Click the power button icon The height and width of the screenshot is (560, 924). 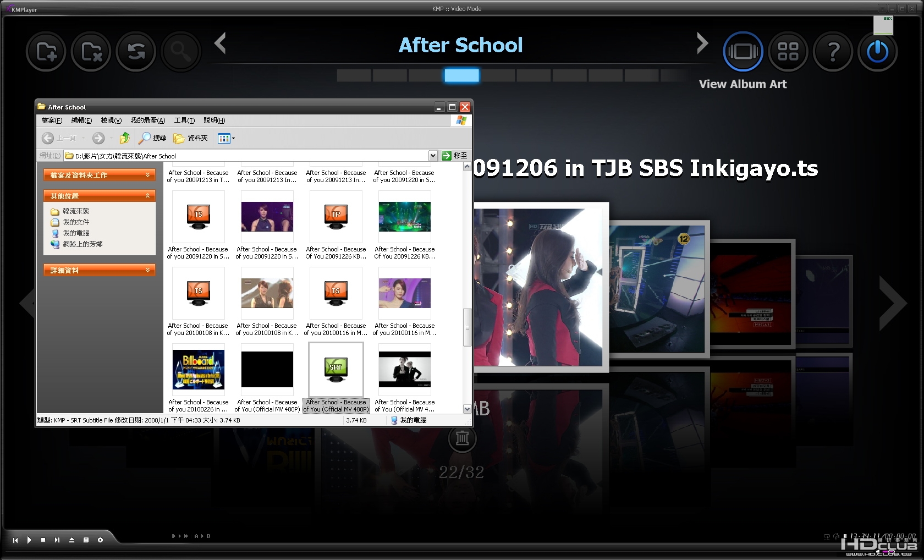pyautogui.click(x=878, y=52)
